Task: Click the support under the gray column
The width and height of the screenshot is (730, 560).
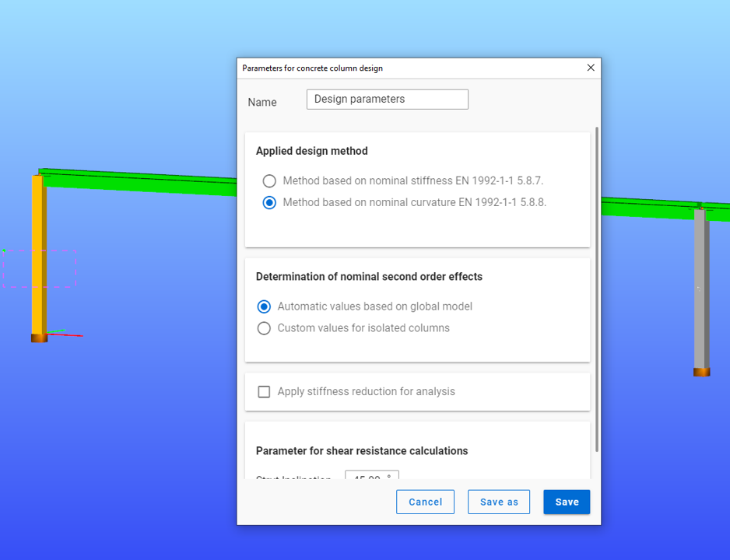Action: coord(702,372)
